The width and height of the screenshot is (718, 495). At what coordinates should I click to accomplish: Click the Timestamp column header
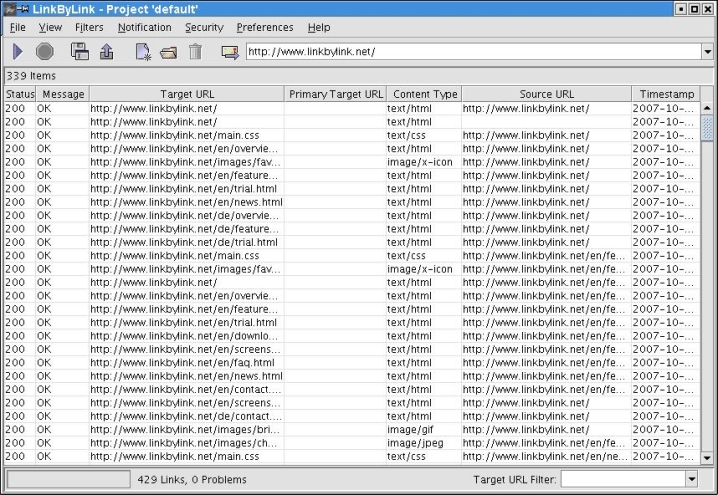(665, 94)
